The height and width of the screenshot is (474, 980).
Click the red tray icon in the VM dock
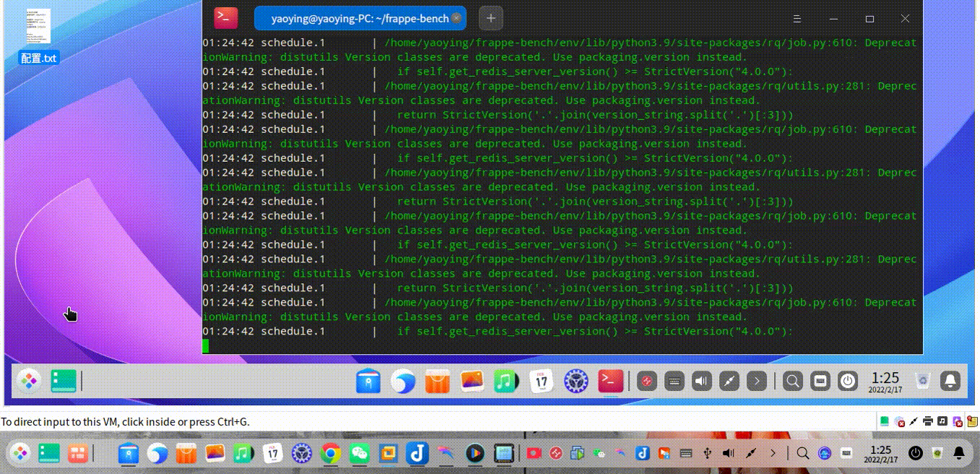(x=647, y=381)
